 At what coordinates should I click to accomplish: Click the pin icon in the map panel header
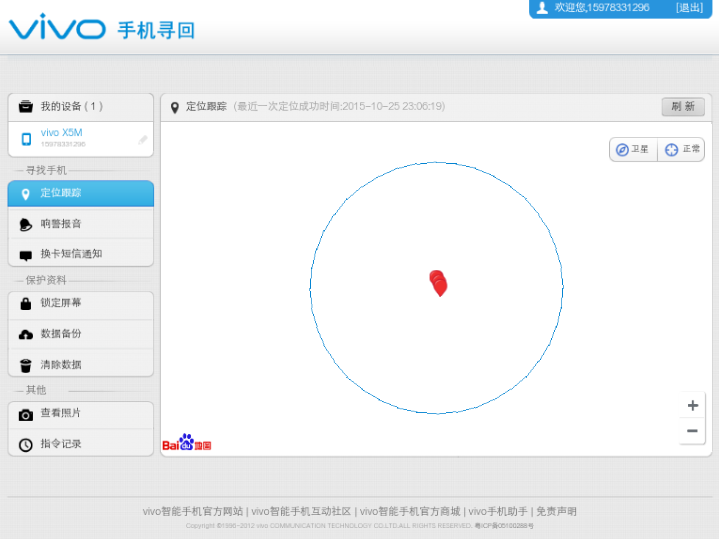(175, 107)
